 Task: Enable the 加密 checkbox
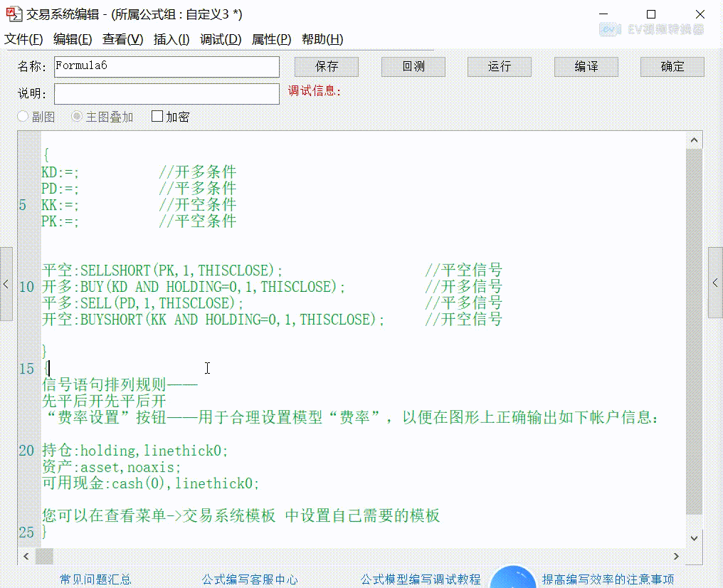(157, 116)
